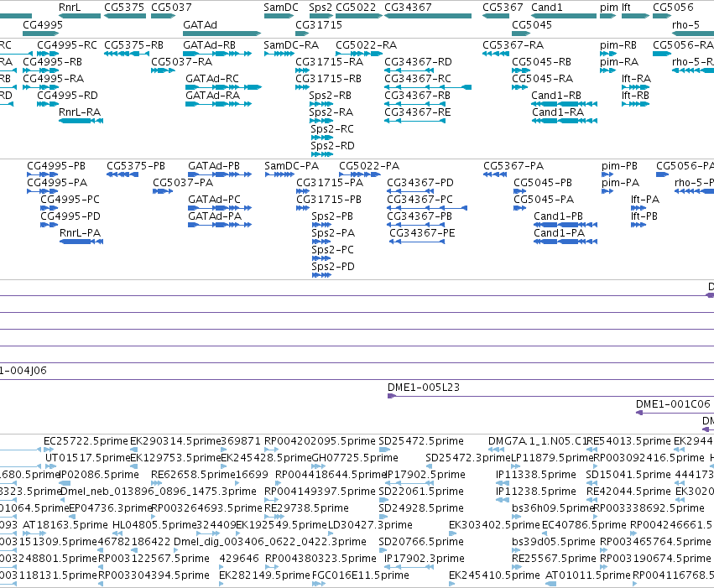Viewport: 714px width, 588px height.
Task: Click transcript Sps2-RD
Action: 332,146
